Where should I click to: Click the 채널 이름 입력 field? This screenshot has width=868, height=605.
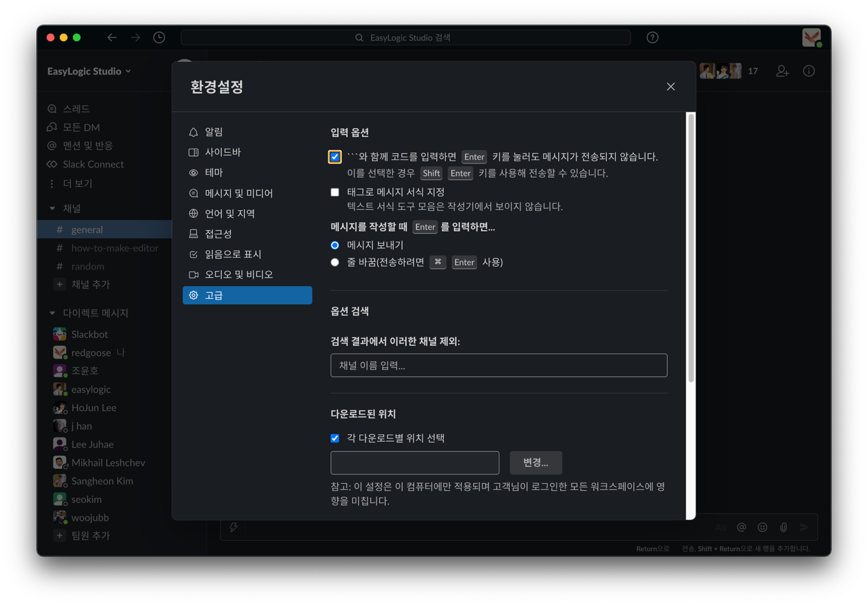pos(499,365)
